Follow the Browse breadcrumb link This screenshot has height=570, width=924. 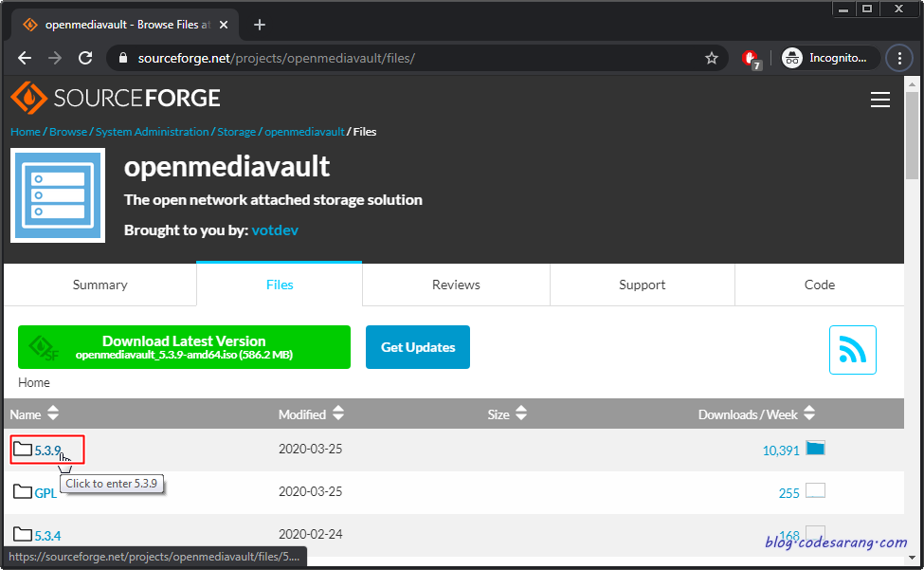pyautogui.click(x=68, y=132)
